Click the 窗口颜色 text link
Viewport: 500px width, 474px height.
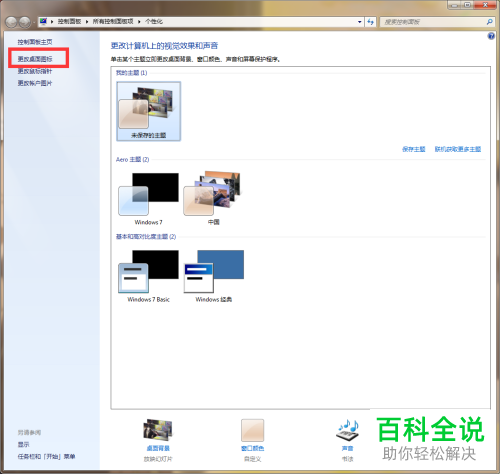252,448
